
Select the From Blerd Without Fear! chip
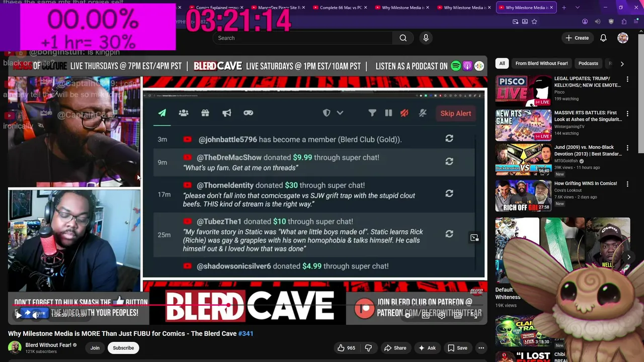pyautogui.click(x=541, y=63)
